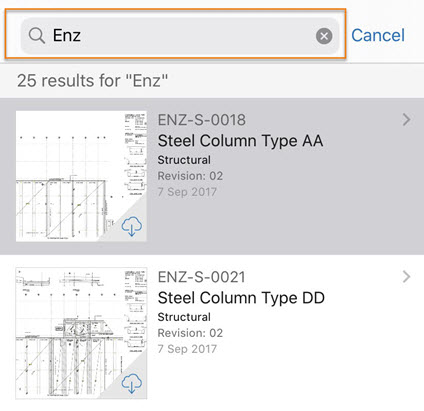This screenshot has width=424, height=411.
Task: Open the Steel Column Type AA thumbnail
Action: tap(81, 176)
